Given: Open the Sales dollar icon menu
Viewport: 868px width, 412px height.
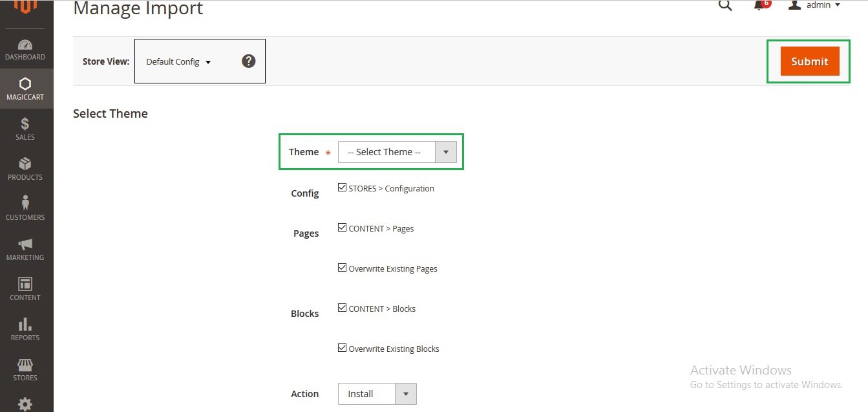Looking at the screenshot, I should pyautogui.click(x=25, y=129).
